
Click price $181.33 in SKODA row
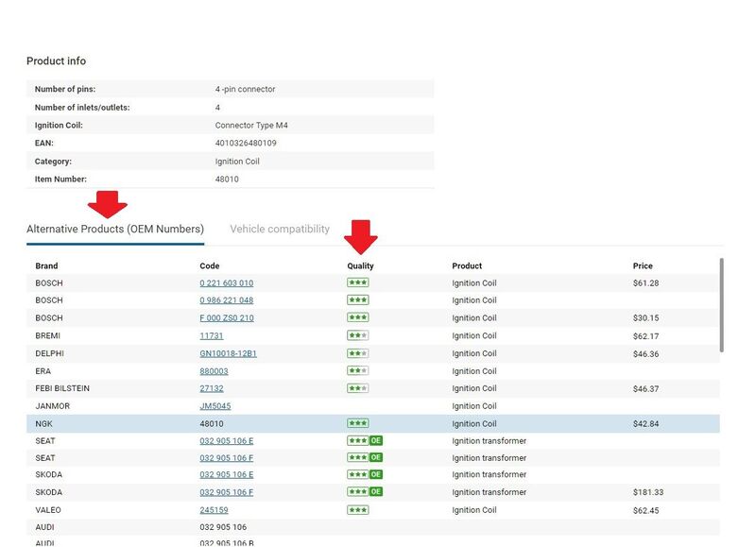coord(648,492)
